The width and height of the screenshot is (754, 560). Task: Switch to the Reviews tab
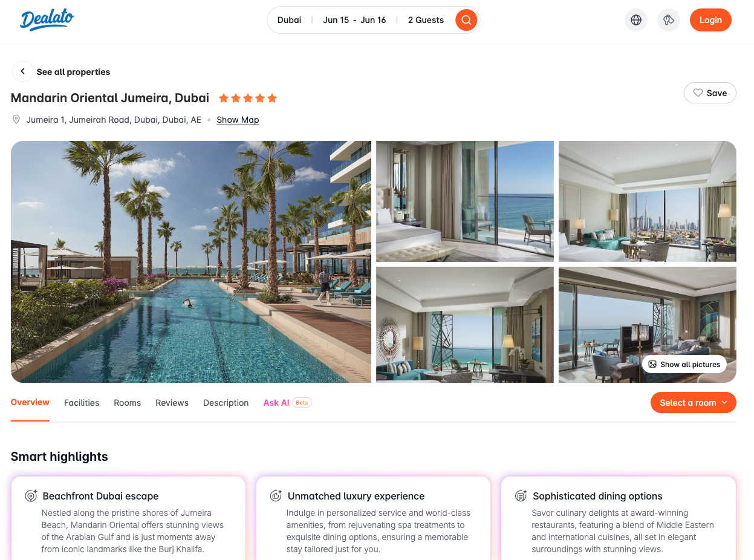(x=172, y=403)
